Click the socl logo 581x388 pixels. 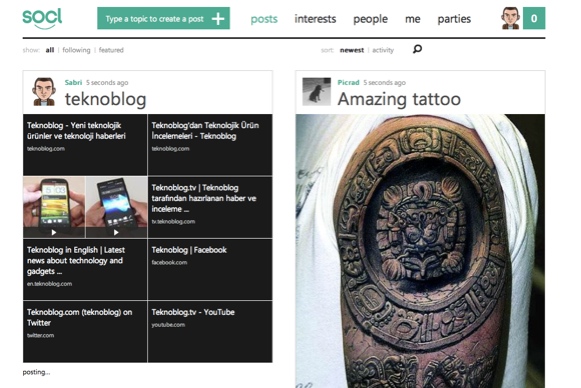click(42, 19)
